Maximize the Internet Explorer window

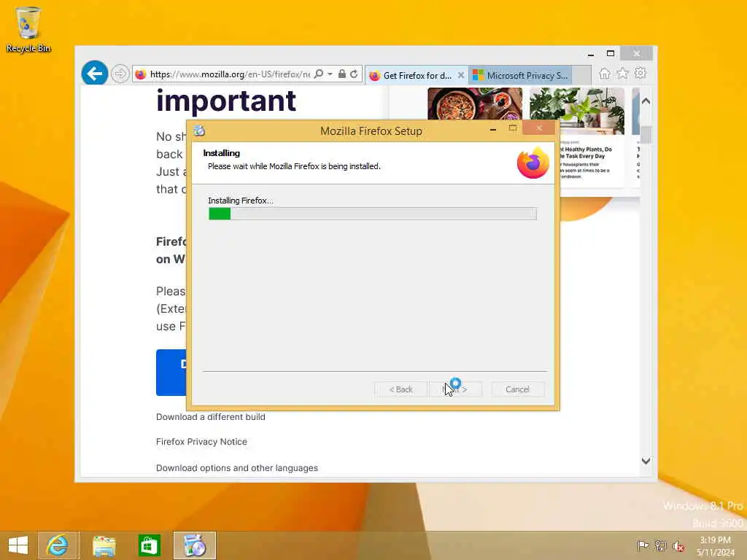pyautogui.click(x=611, y=53)
